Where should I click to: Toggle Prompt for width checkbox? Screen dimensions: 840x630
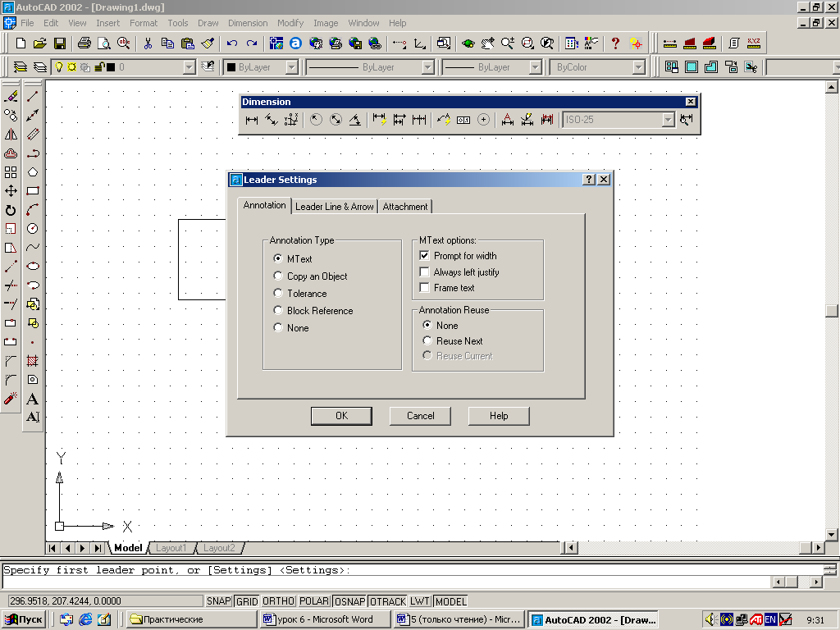pyautogui.click(x=424, y=256)
